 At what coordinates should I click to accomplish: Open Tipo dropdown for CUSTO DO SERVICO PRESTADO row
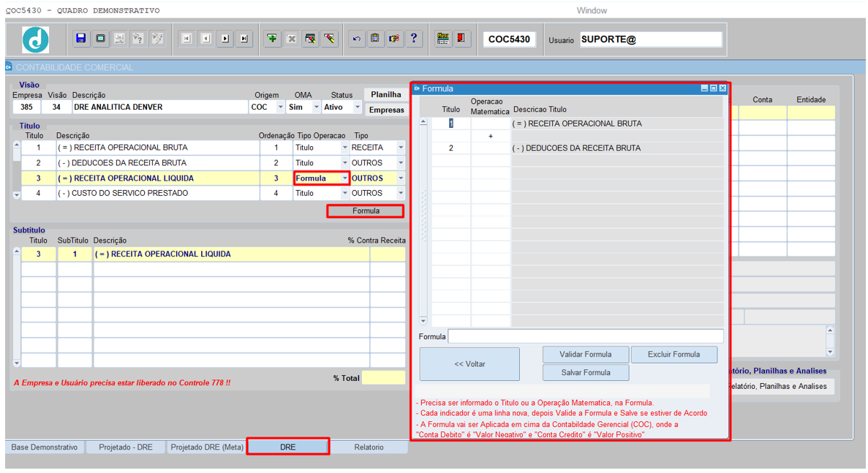401,193
